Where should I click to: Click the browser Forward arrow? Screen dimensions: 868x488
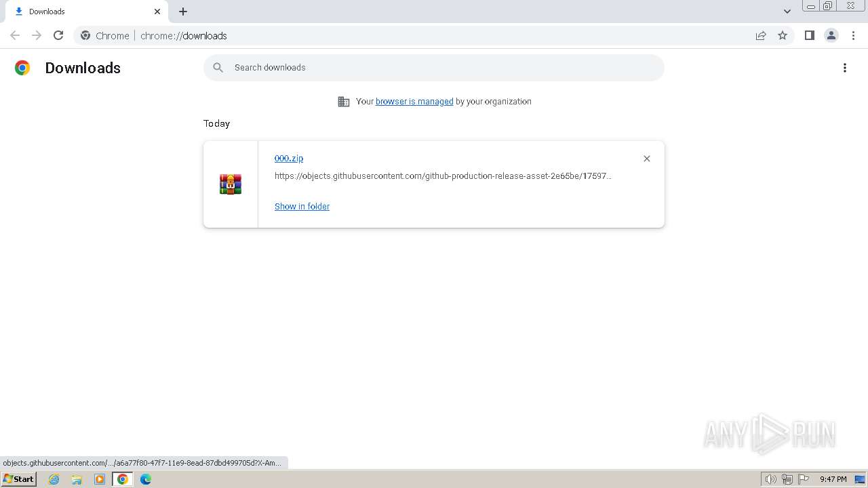[37, 35]
